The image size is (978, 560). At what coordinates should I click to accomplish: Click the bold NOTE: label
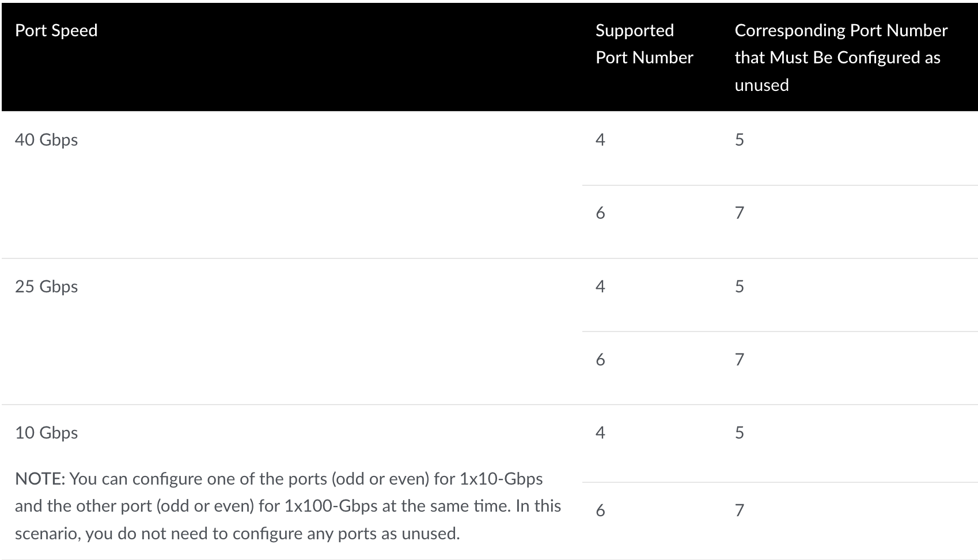(40, 479)
